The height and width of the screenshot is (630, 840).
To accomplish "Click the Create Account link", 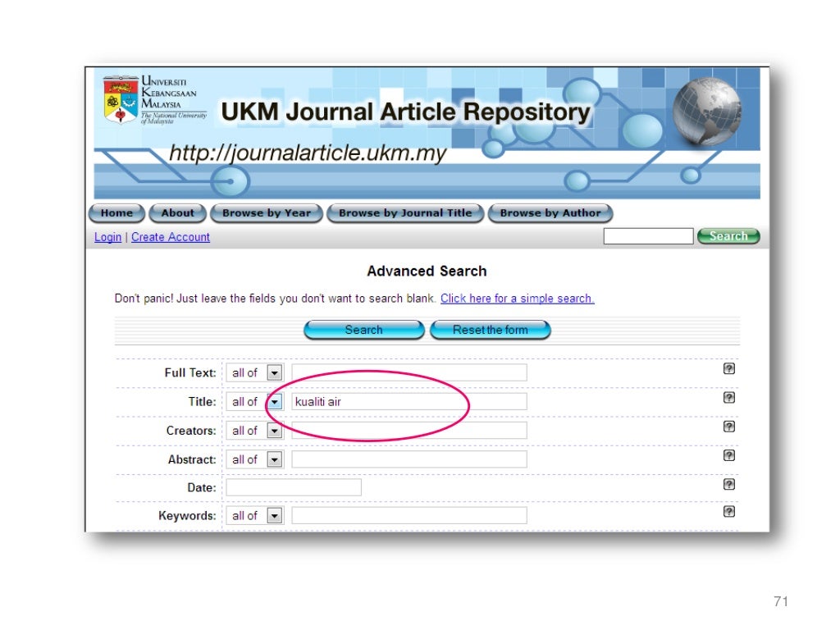I will pos(171,237).
